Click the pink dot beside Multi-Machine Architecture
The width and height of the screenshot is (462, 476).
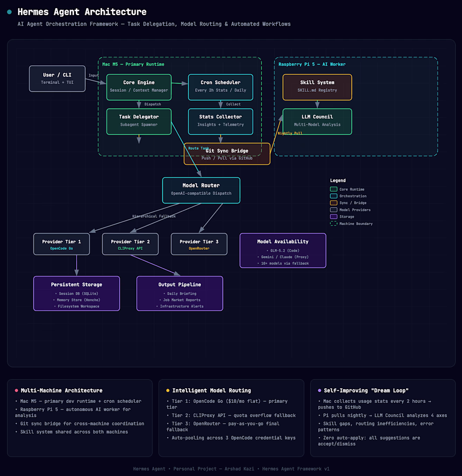coord(16,390)
